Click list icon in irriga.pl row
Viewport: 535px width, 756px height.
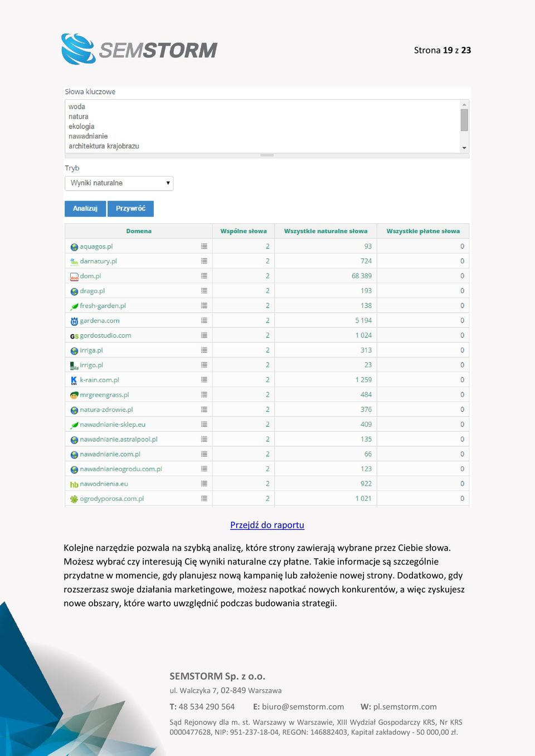(x=204, y=350)
